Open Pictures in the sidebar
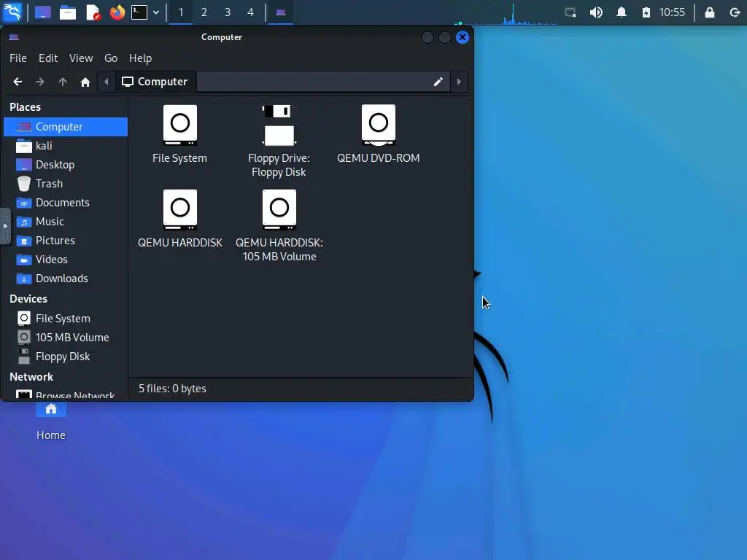 pos(66,241)
